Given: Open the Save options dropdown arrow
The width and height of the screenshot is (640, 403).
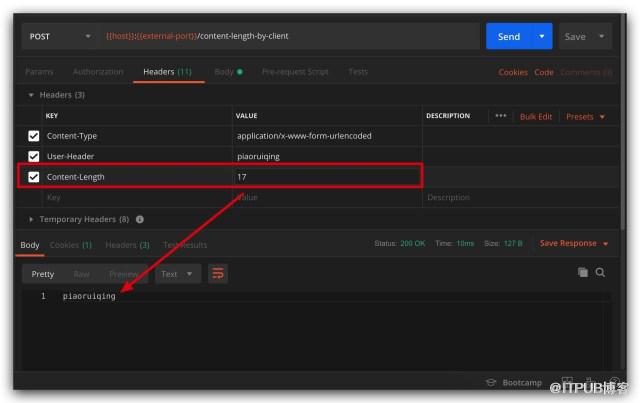Looking at the screenshot, I should pyautogui.click(x=602, y=36).
